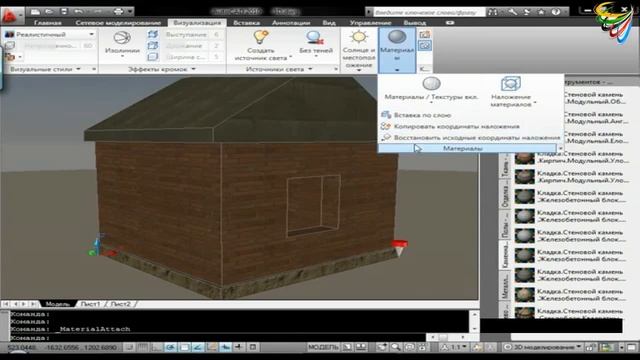The width and height of the screenshot is (640, 360).
Task: Expand the Эффекты кромок panel title
Action: pos(162,69)
